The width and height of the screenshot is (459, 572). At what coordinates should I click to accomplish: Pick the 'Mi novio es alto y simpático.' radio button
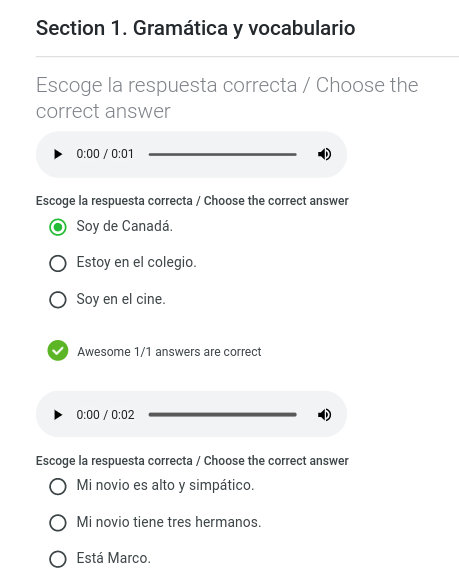pos(58,486)
